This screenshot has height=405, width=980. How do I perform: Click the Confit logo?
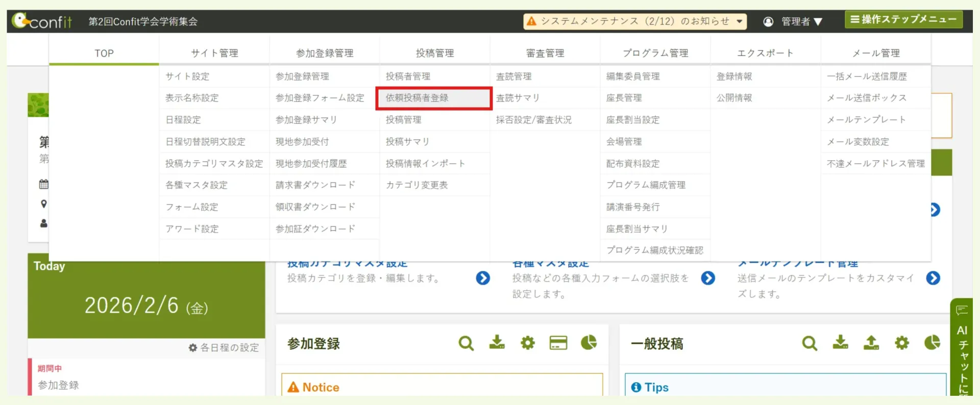(42, 21)
